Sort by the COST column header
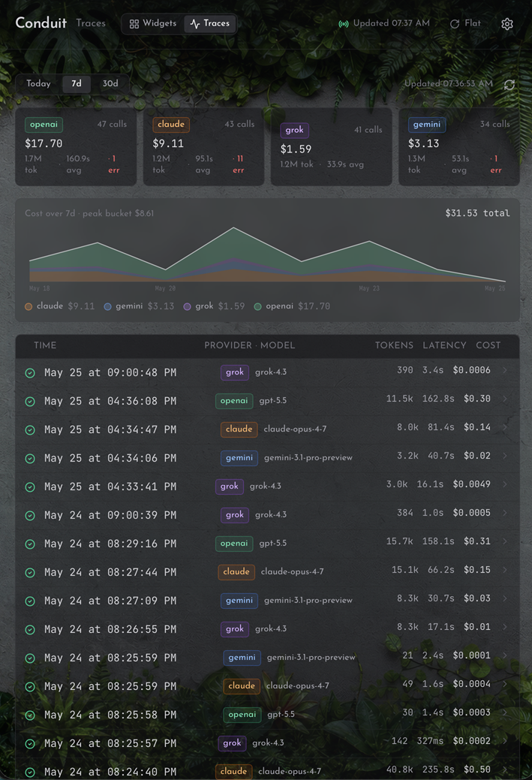The width and height of the screenshot is (532, 780). click(x=488, y=345)
